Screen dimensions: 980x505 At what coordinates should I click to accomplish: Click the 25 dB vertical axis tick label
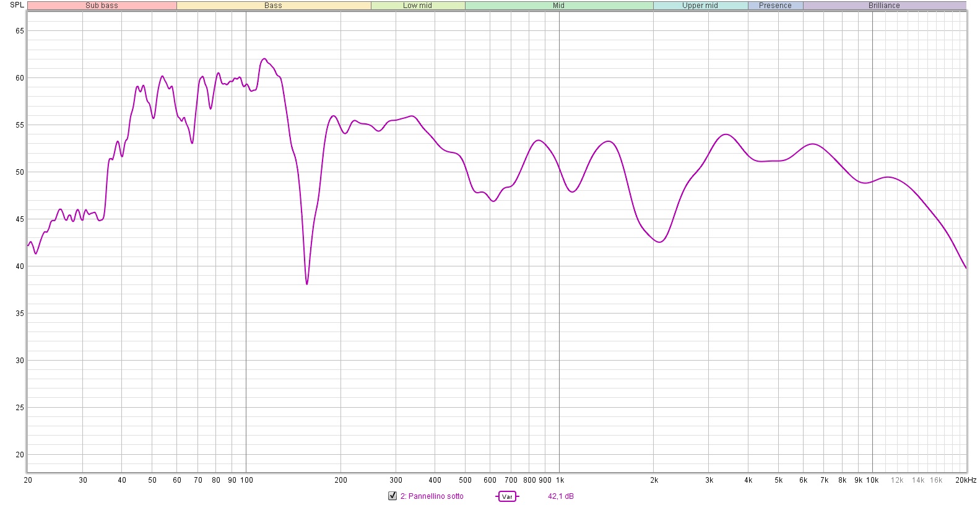(20, 408)
